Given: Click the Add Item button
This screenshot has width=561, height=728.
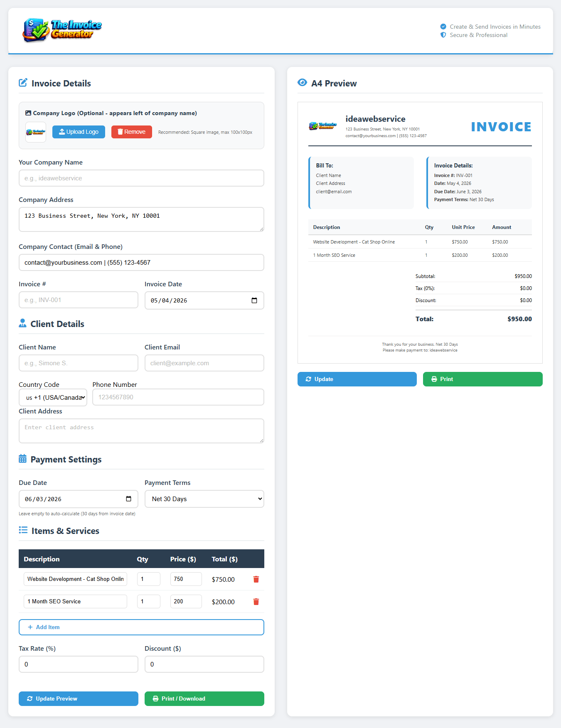Looking at the screenshot, I should (141, 627).
